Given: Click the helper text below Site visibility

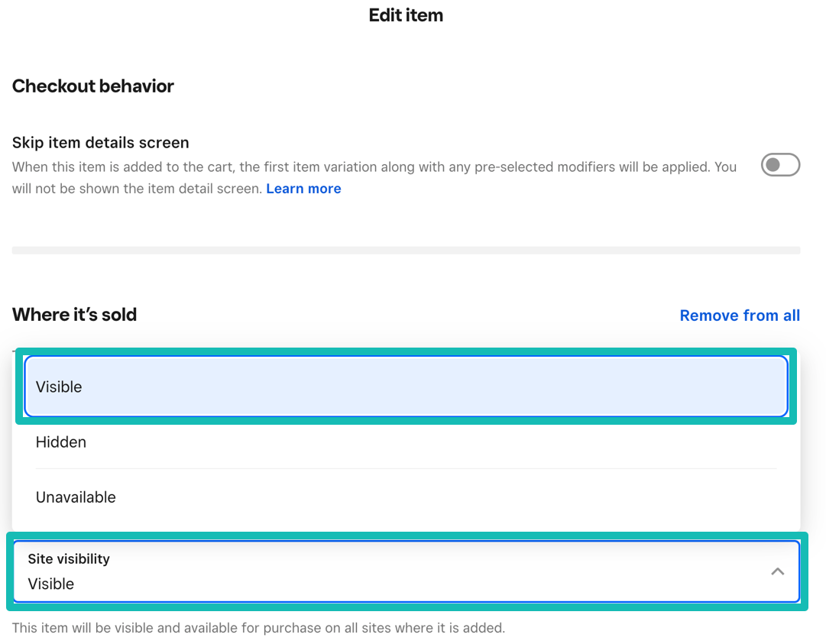Looking at the screenshot, I should 258,629.
